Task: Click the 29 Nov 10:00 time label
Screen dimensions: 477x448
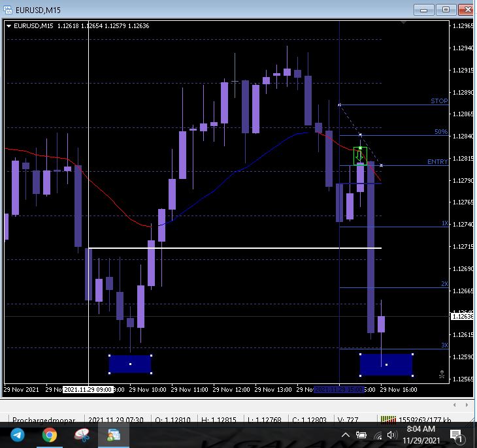Action: point(148,390)
